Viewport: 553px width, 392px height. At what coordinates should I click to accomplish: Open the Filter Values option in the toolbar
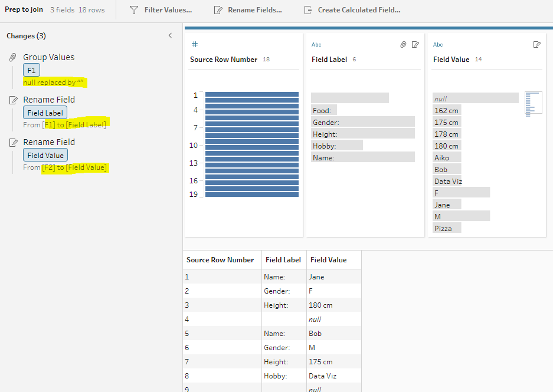pos(161,10)
